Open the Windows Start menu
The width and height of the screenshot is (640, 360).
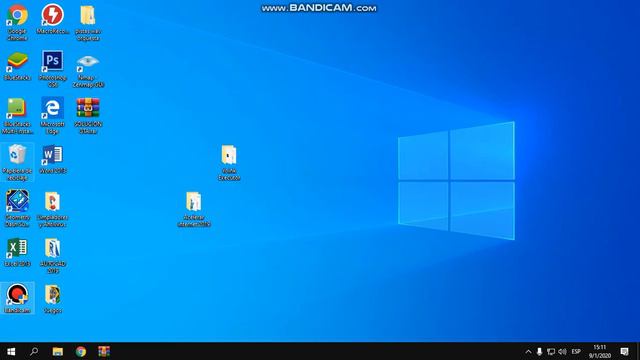tap(11, 351)
